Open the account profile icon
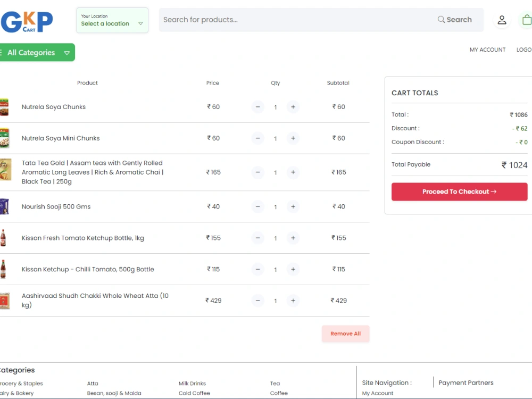The height and width of the screenshot is (399, 532). pos(502,20)
